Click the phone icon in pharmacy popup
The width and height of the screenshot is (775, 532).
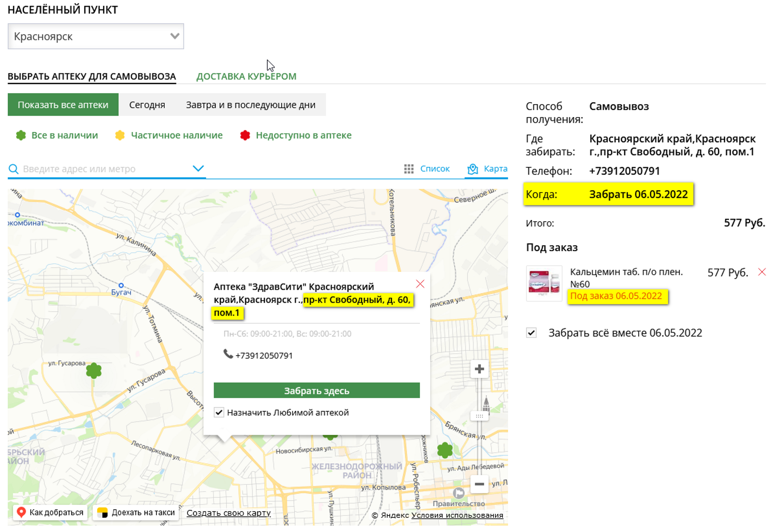pos(228,354)
